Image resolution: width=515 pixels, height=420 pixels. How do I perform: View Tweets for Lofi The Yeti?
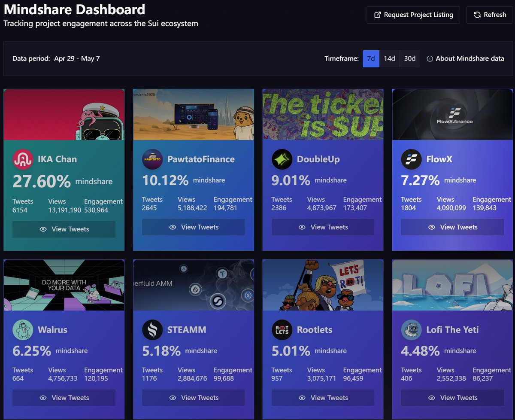[x=452, y=398]
